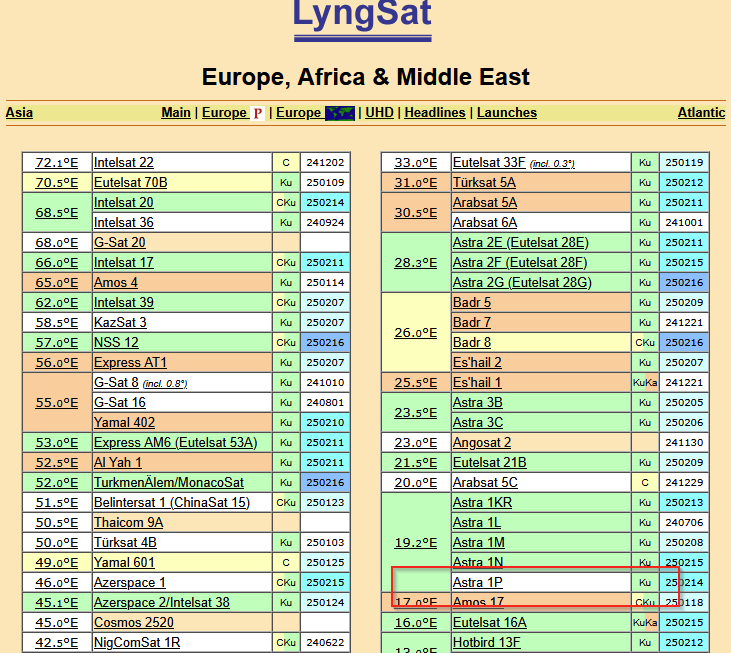Open the Main page link
The height and width of the screenshot is (653, 731).
[x=176, y=113]
